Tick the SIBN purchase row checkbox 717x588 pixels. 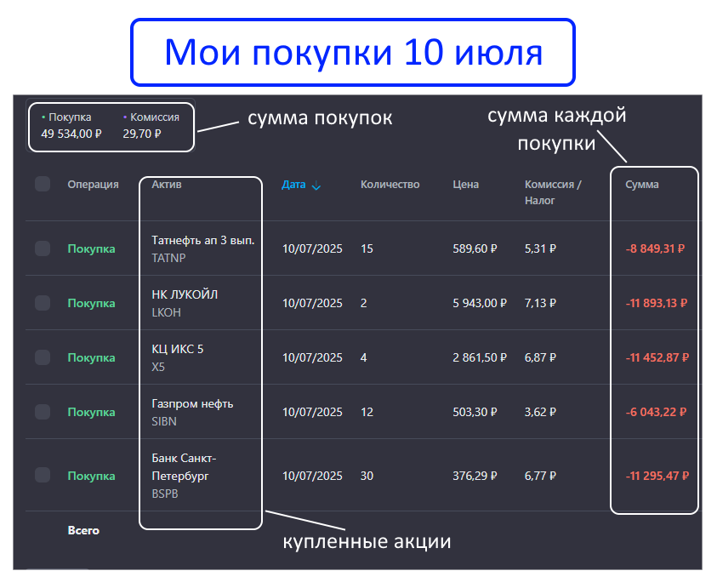(43, 412)
